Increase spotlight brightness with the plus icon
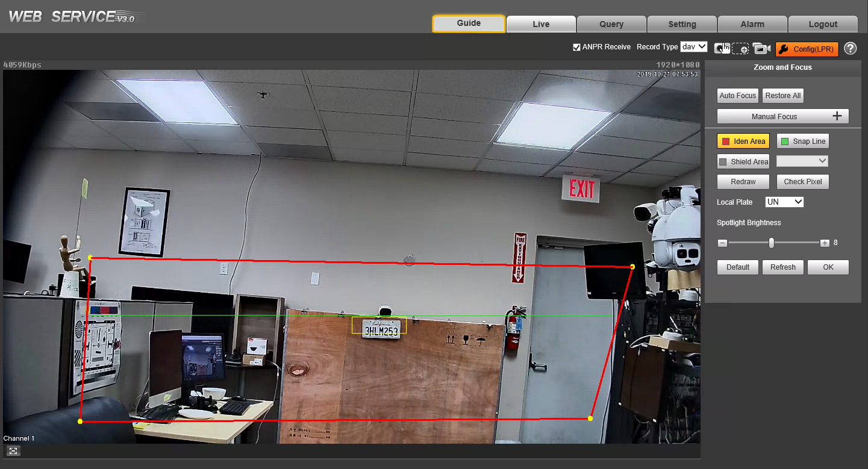Viewport: 868px width, 469px height. click(825, 243)
